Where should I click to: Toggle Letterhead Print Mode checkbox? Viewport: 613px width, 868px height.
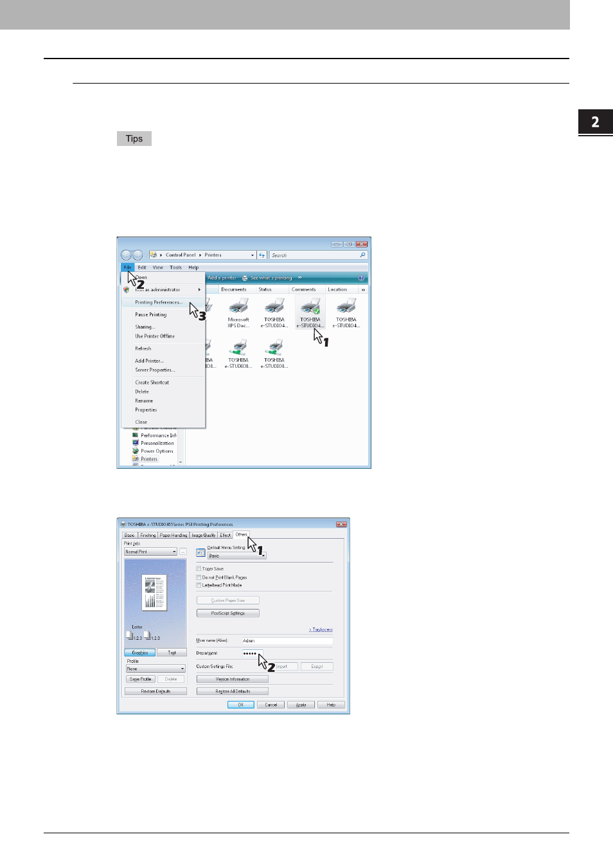coord(199,585)
